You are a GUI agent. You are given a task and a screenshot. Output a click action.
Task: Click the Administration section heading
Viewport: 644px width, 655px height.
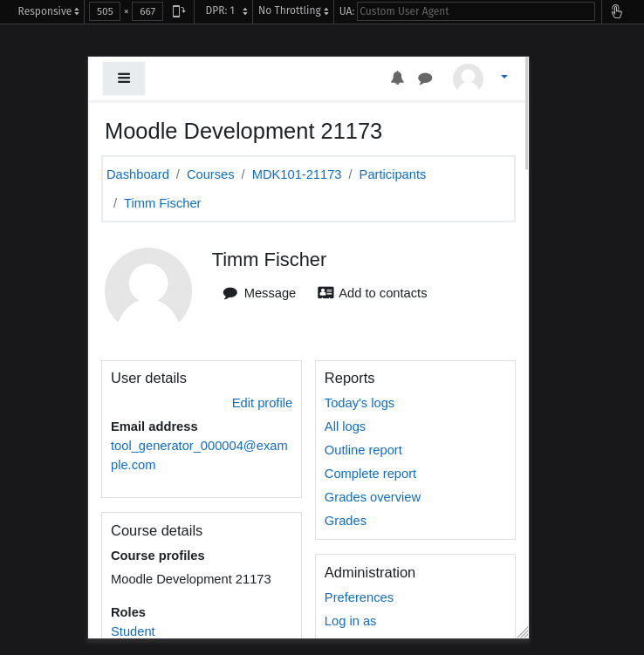click(x=370, y=572)
